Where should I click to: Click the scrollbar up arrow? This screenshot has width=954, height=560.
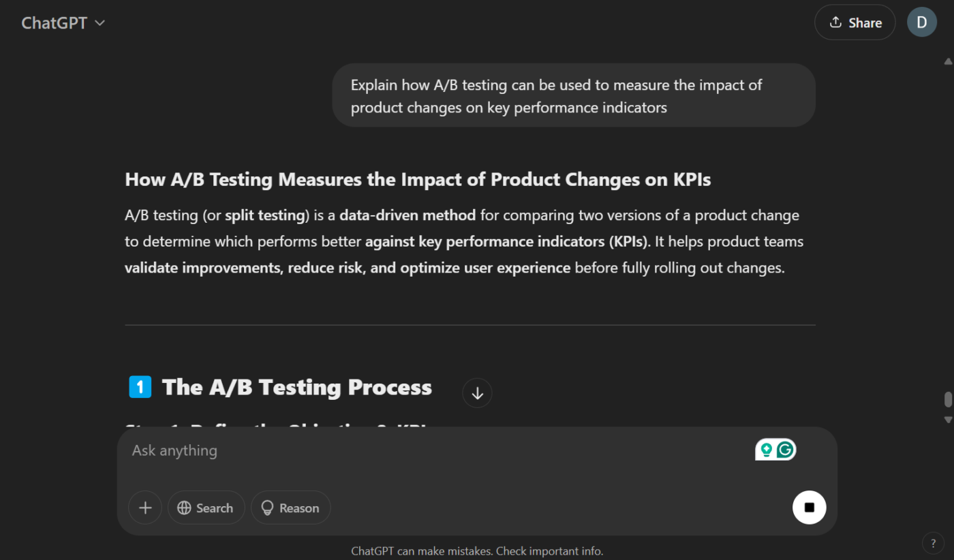click(x=948, y=61)
